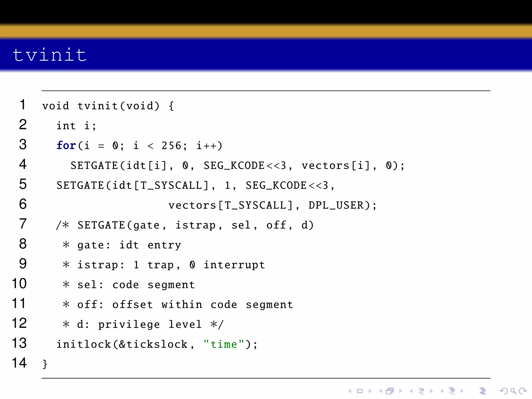Click comment '* istrap: 1 trap, 0 interrupt'
This screenshot has width=532, height=399.
tap(164, 265)
